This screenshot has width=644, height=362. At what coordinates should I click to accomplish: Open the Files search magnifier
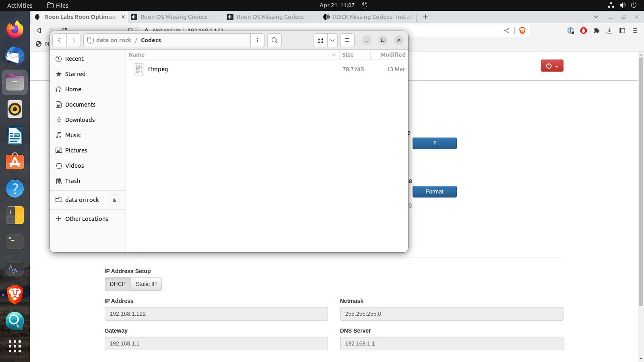(275, 40)
